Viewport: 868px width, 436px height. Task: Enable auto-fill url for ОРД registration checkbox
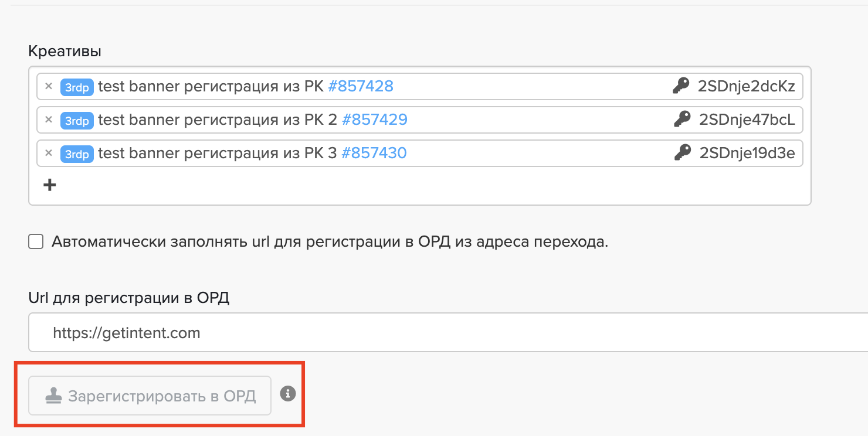click(x=36, y=242)
